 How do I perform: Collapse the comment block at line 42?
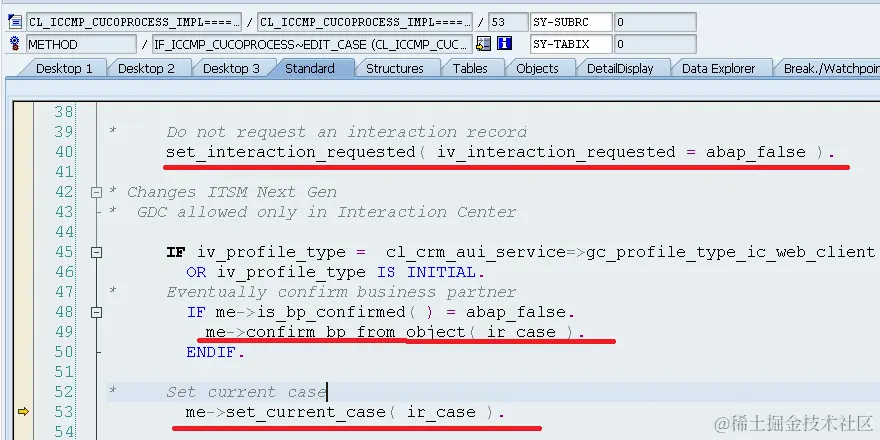(96, 192)
